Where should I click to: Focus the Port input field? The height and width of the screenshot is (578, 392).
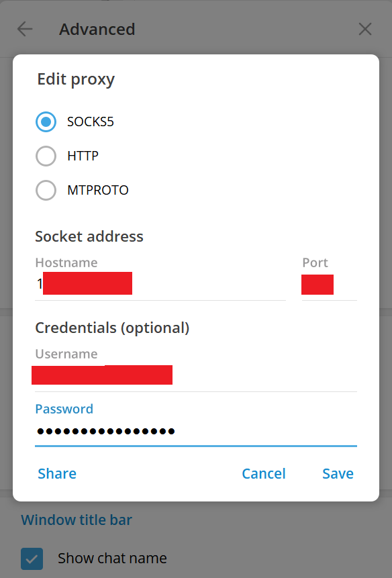(x=329, y=285)
